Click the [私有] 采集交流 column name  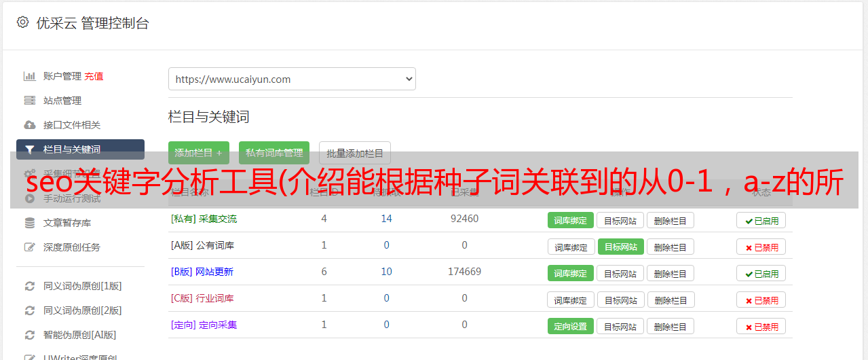coord(204,219)
